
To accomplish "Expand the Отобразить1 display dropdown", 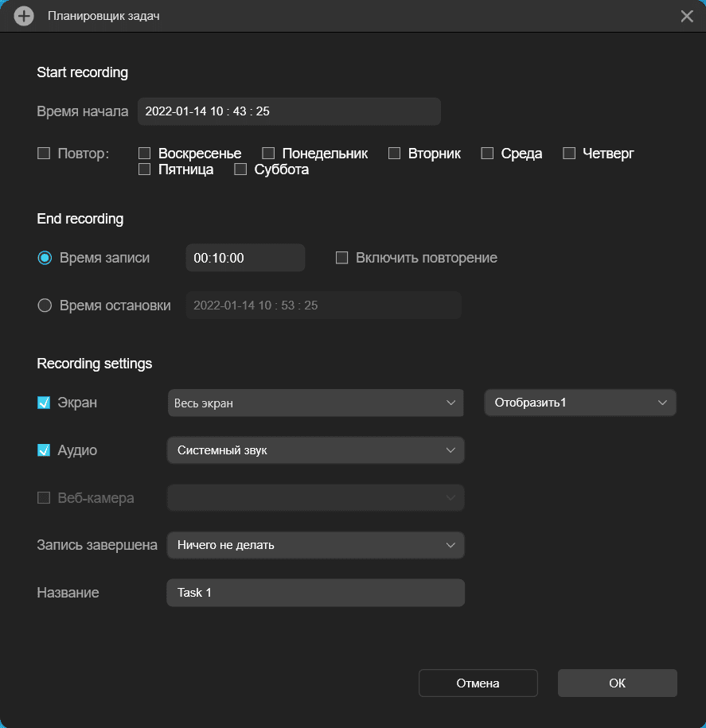I will click(x=580, y=403).
